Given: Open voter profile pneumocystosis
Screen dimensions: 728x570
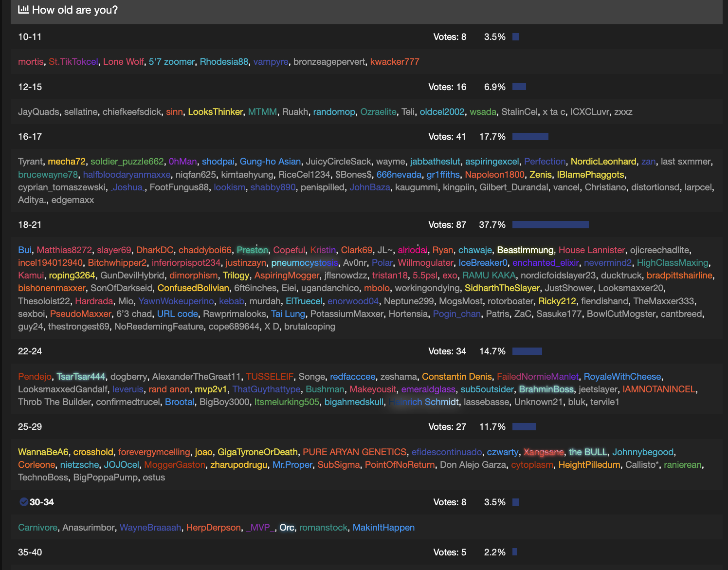Looking at the screenshot, I should click(305, 263).
